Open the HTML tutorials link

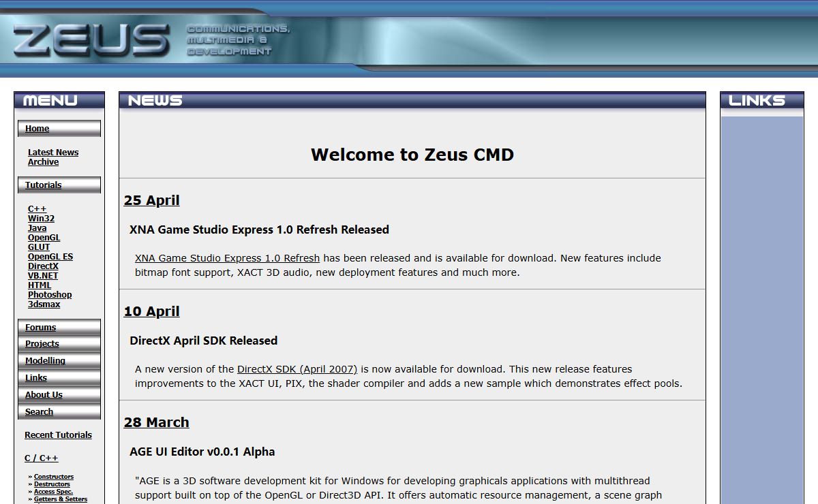click(40, 285)
